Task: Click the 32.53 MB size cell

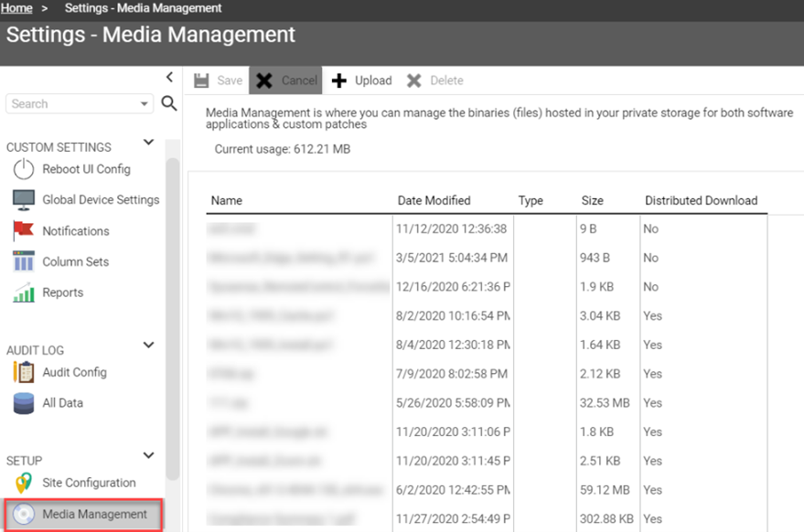Action: tap(605, 403)
